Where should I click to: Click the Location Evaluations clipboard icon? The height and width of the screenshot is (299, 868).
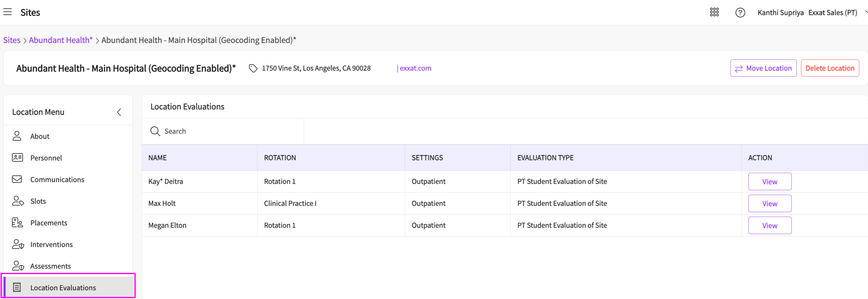click(17, 287)
